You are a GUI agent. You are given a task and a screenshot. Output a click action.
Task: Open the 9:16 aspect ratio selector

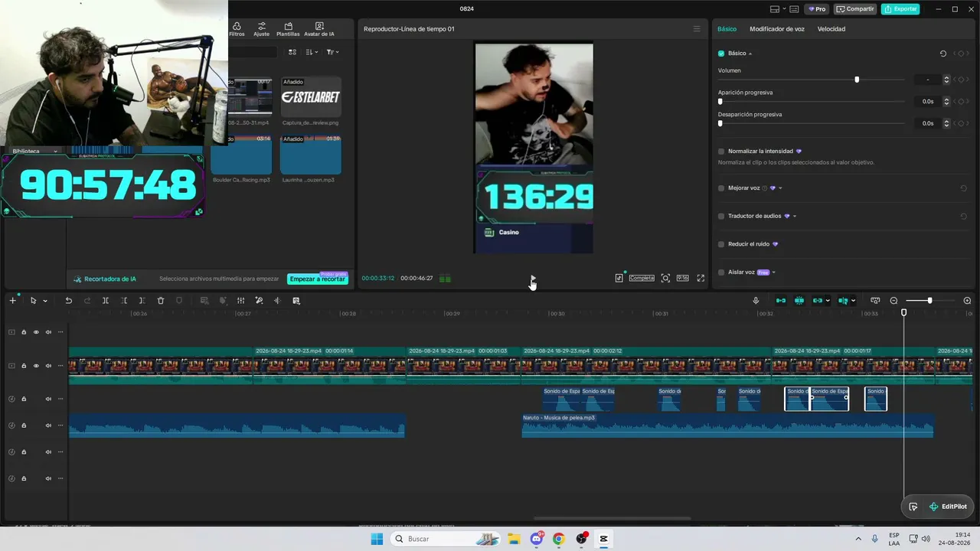tap(682, 279)
